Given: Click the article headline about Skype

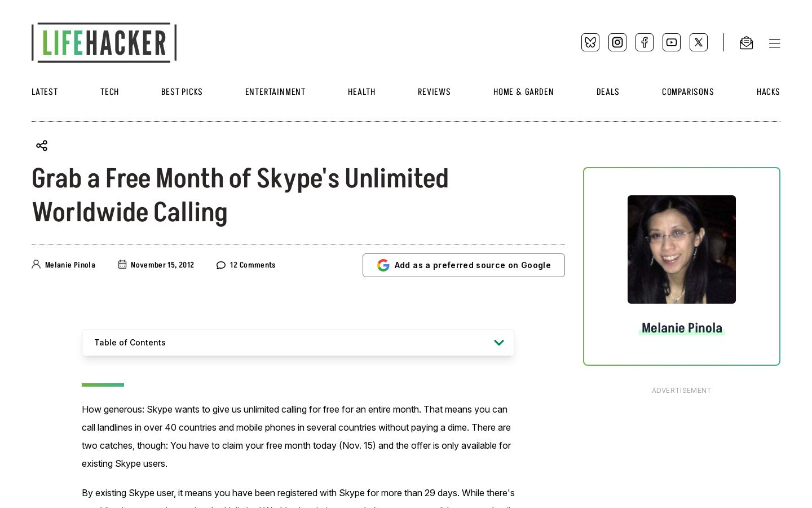Looking at the screenshot, I should click(240, 196).
